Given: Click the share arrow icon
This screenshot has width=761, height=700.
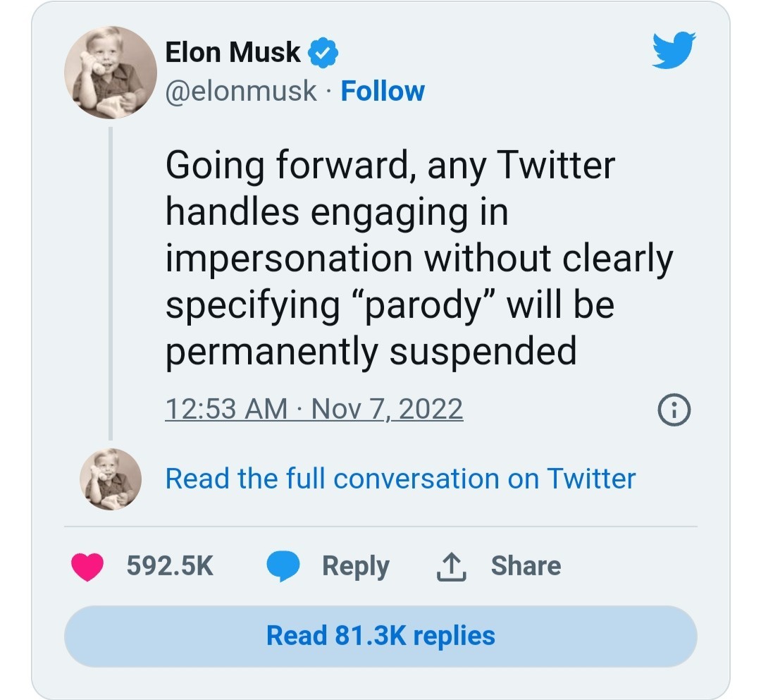Looking at the screenshot, I should [x=452, y=566].
